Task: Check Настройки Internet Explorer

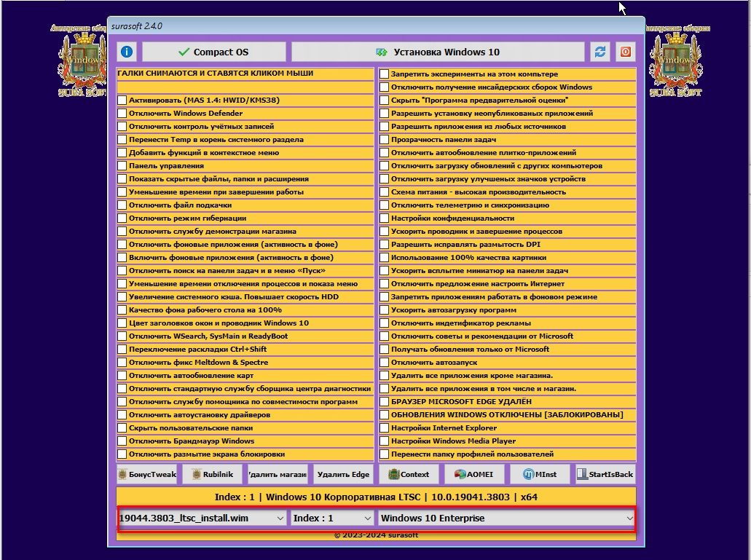Action: 384,428
